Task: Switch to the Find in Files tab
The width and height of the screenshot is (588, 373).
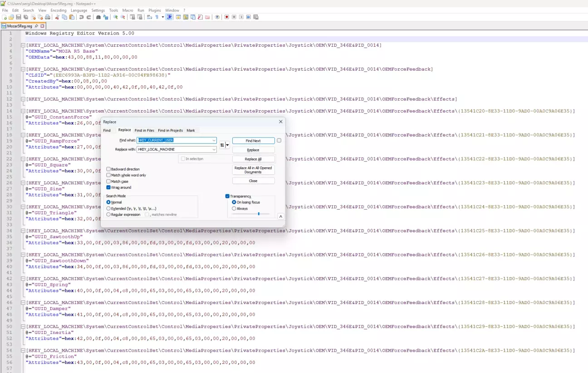Action: click(144, 130)
